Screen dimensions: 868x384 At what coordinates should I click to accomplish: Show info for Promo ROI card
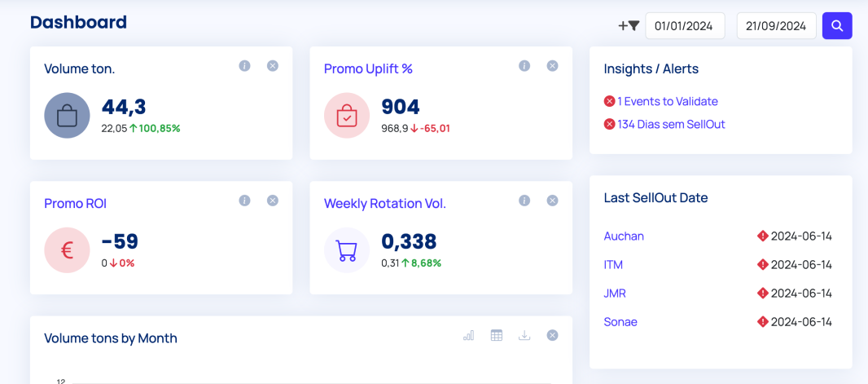tap(244, 201)
